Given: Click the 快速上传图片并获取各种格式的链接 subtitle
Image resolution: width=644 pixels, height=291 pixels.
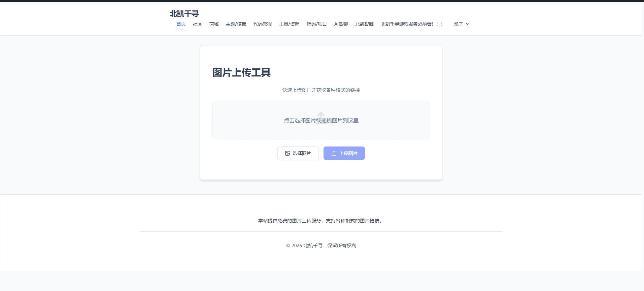Looking at the screenshot, I should click(x=321, y=90).
